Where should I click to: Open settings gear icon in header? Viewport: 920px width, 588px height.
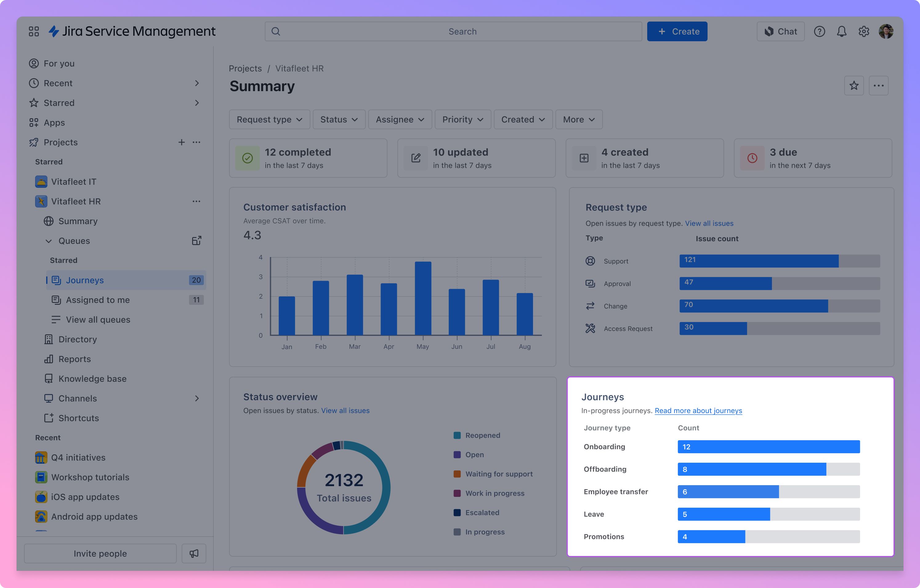point(863,31)
